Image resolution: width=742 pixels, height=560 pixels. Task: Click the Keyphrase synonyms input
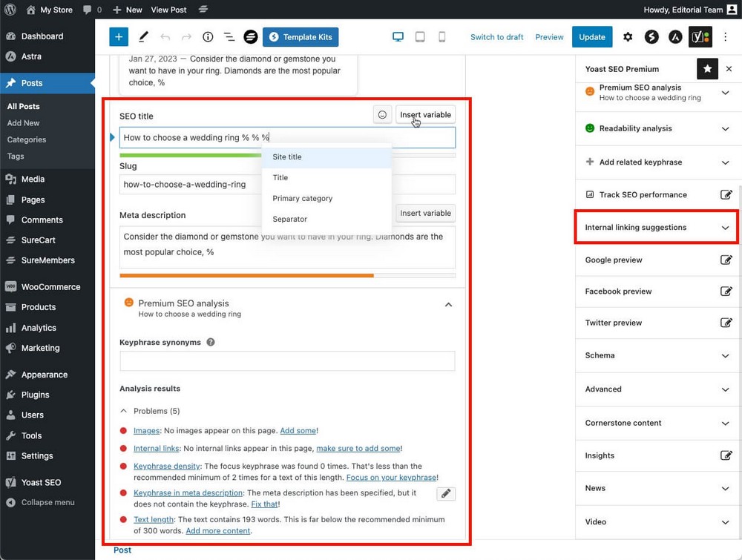287,361
